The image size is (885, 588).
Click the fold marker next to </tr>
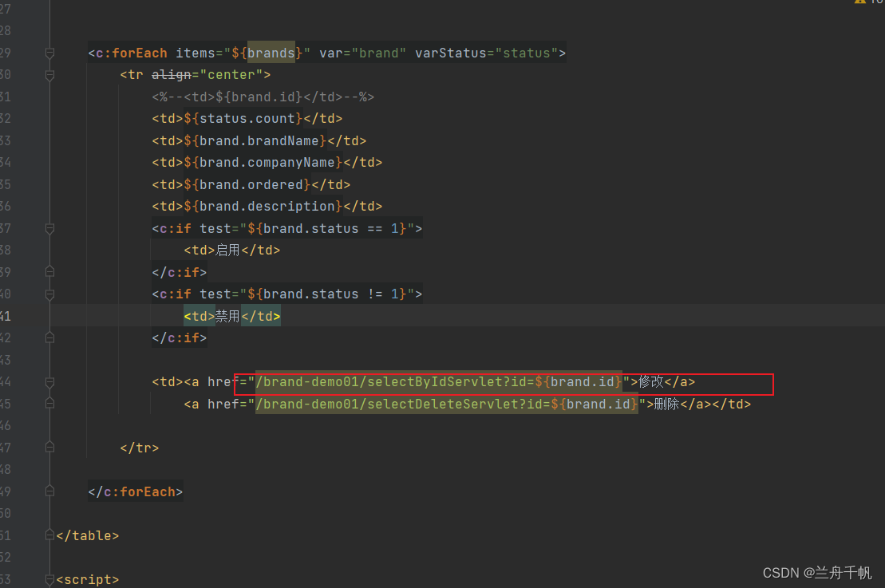click(49, 448)
